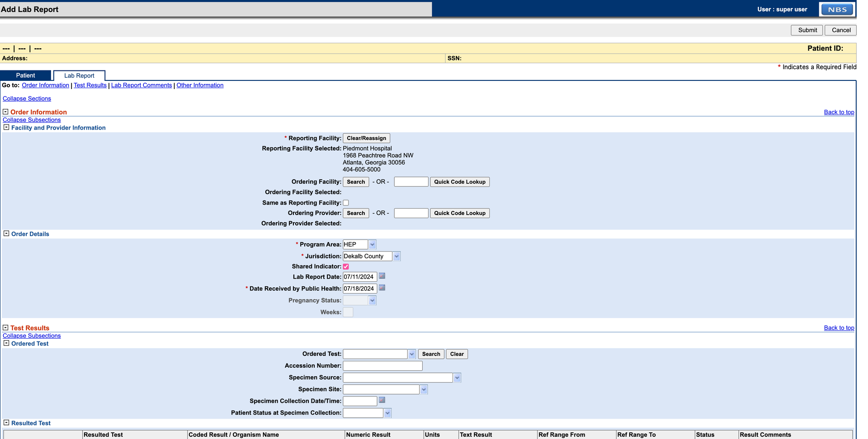The image size is (868, 439).
Task: Check Same as Reporting Facility
Action: point(346,202)
